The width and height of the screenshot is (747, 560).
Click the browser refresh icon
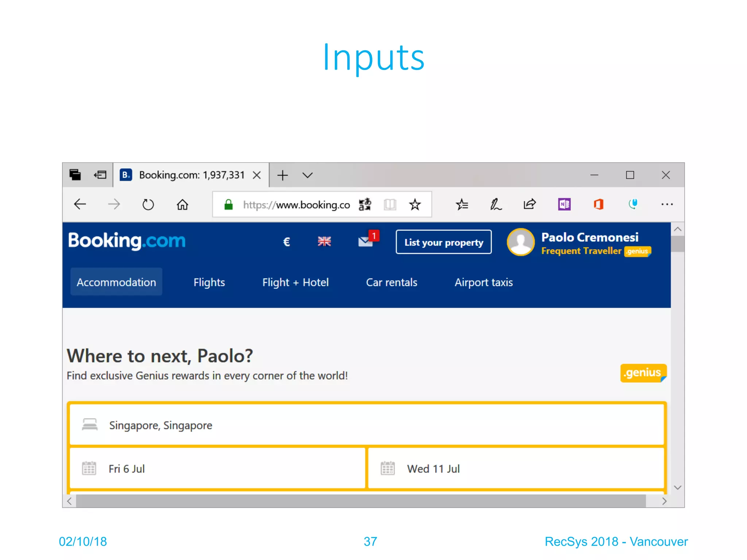click(148, 205)
